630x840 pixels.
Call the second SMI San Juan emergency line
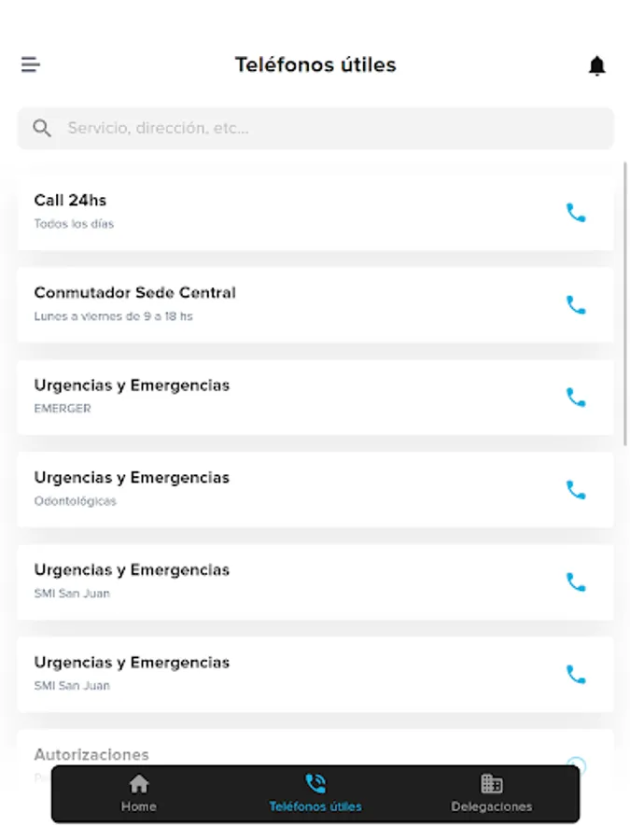tap(577, 675)
